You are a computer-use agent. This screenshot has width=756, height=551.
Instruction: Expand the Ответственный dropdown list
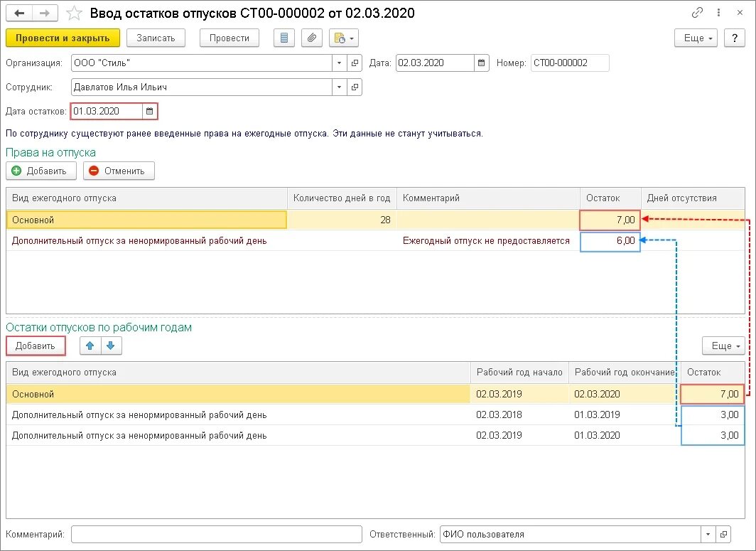click(x=708, y=535)
